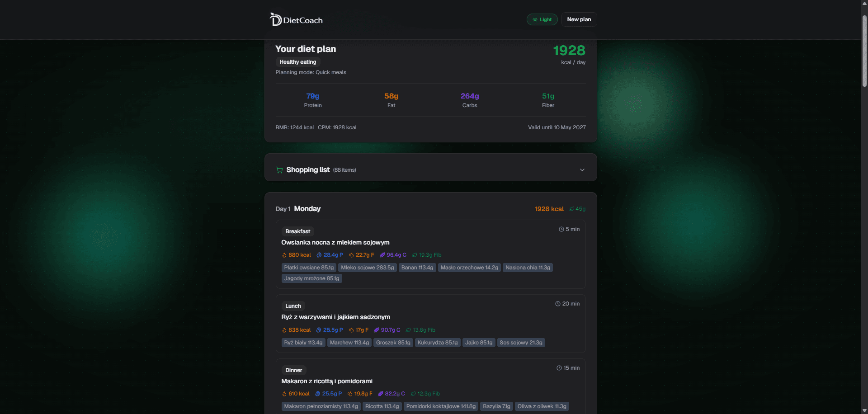Click the clock icon on Lunch card

click(x=557, y=304)
